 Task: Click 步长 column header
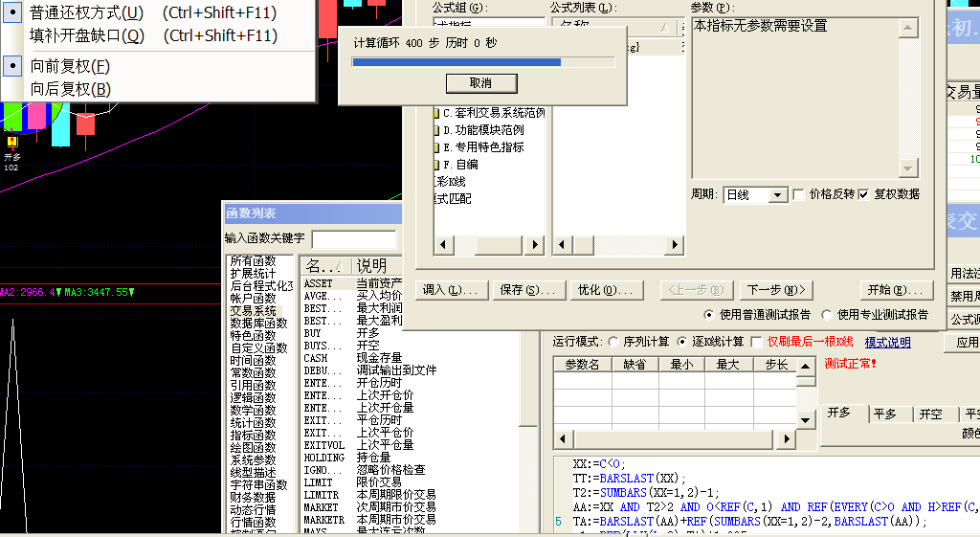[773, 365]
